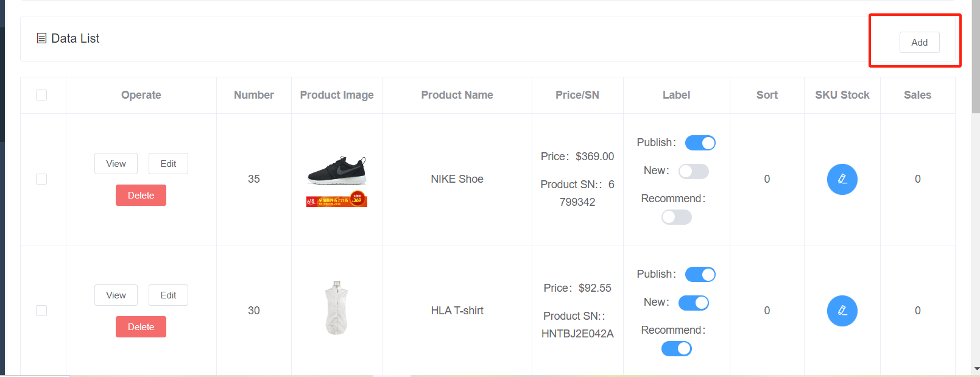
Task: Edit the NIKE Shoe product
Action: 168,164
